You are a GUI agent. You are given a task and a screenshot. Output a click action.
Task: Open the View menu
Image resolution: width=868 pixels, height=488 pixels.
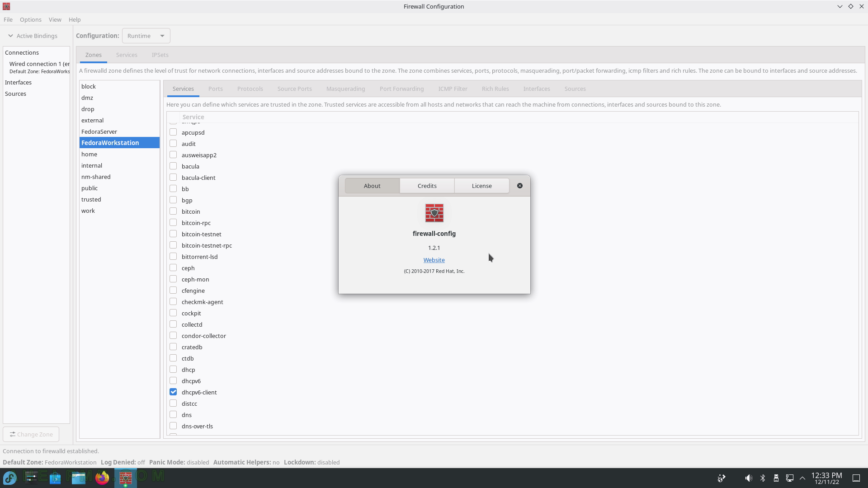pos(55,19)
